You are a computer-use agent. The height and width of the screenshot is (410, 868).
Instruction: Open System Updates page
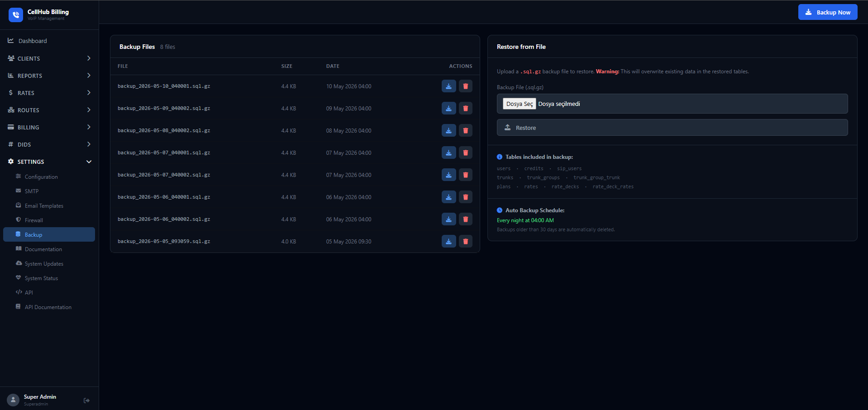point(49,263)
